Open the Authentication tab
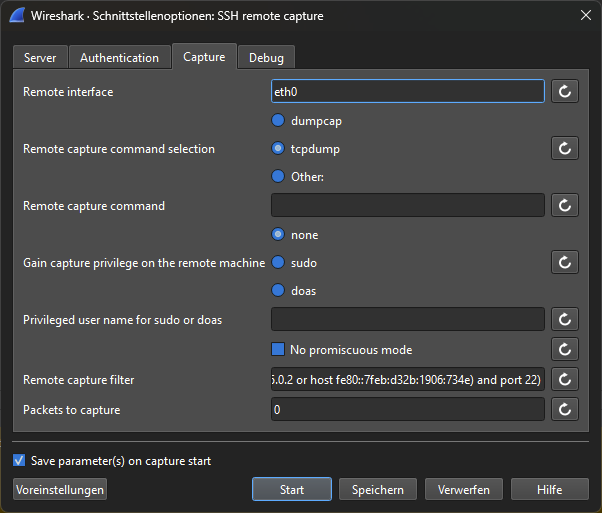Screen dimensions: 602x513 (119, 58)
